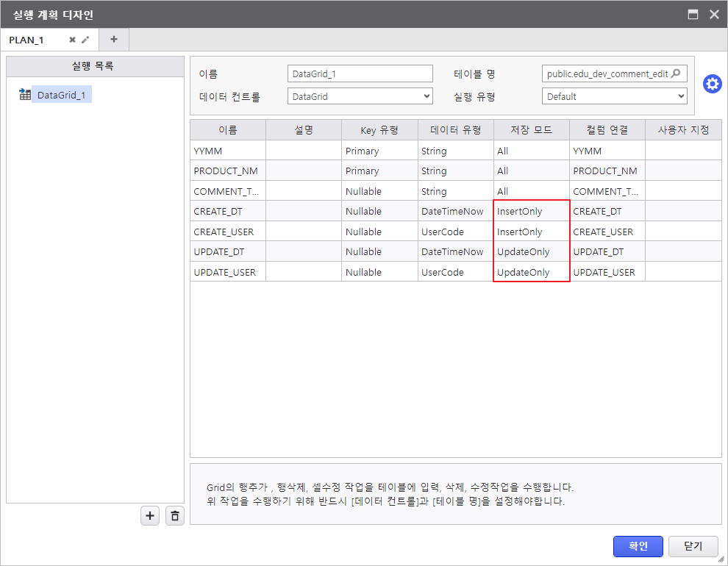Delete execution item with trash button
This screenshot has height=566, width=728.
174,515
